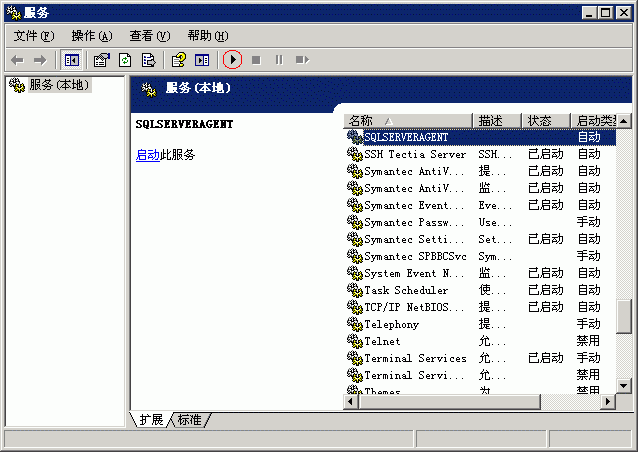Open the Help toolbar icon

[x=178, y=60]
